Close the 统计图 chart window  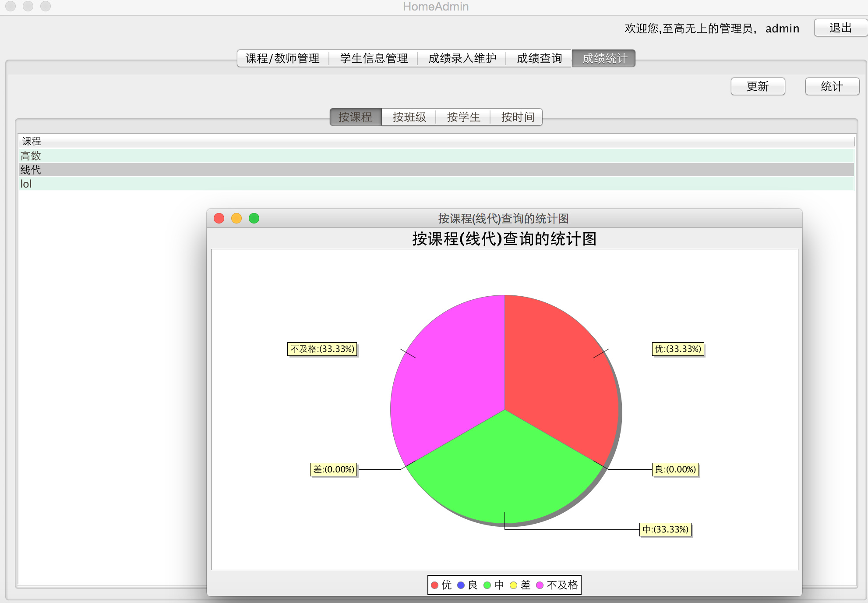click(219, 218)
